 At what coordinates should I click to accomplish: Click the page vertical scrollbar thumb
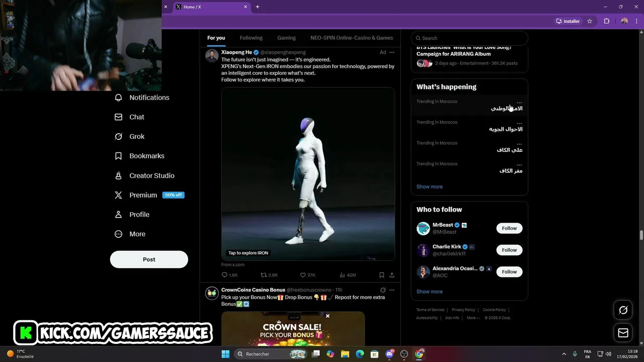pos(641,236)
